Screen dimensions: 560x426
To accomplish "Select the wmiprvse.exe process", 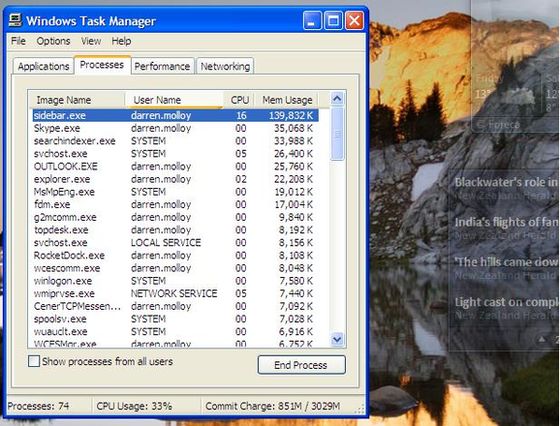I will 175,294.
